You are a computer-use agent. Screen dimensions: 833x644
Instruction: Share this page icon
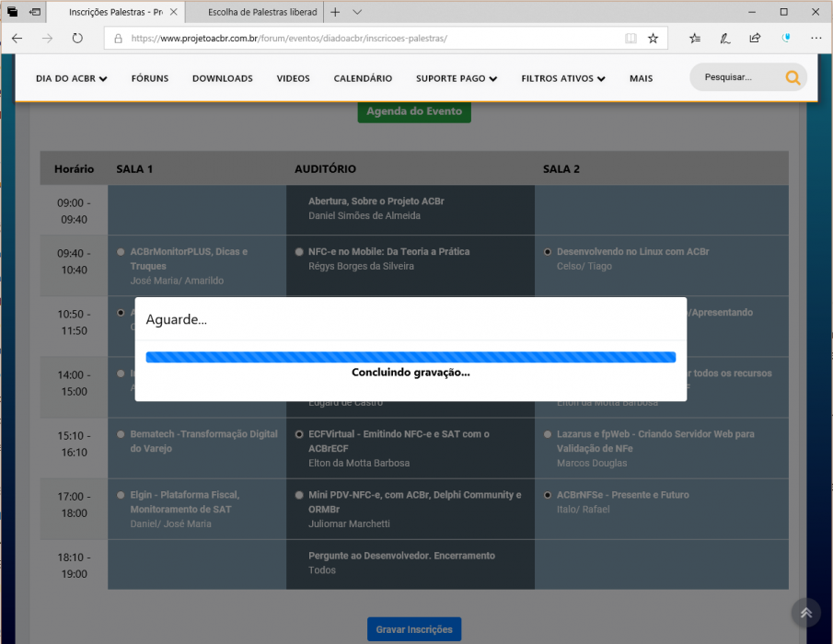point(755,39)
